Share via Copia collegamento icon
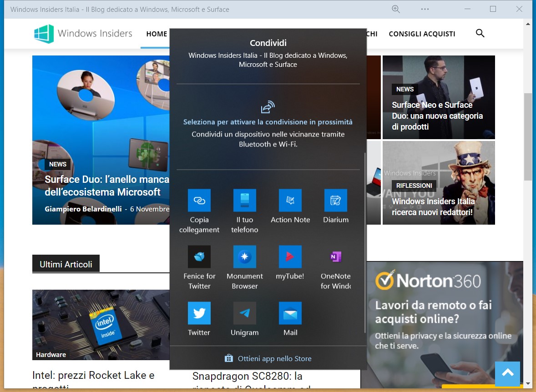Screen dimensions: 536x392 pyautogui.click(x=199, y=200)
